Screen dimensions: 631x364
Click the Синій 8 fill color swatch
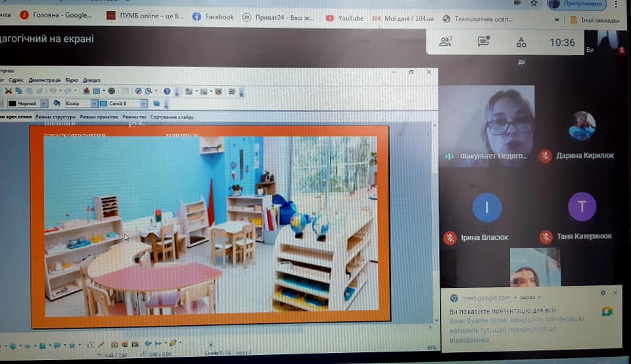point(103,103)
